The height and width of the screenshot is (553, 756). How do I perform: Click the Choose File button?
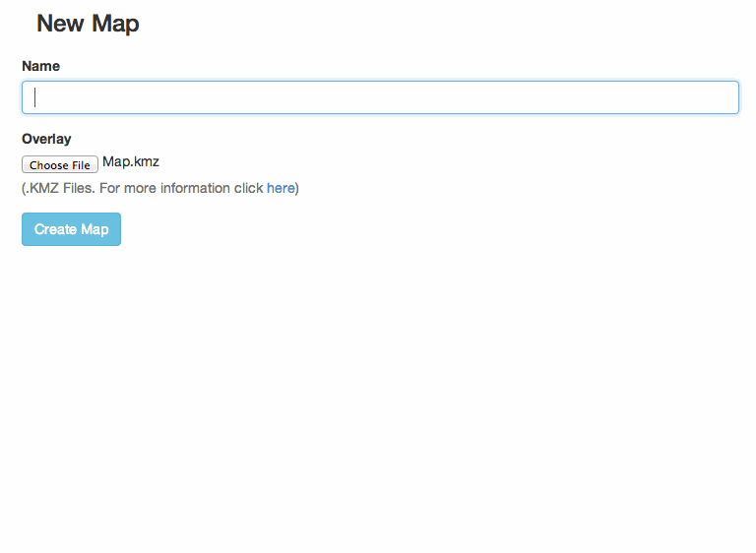[60, 164]
